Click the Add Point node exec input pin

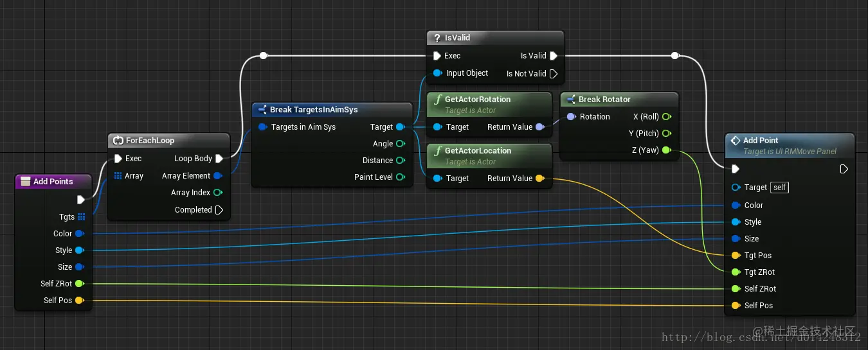click(736, 169)
